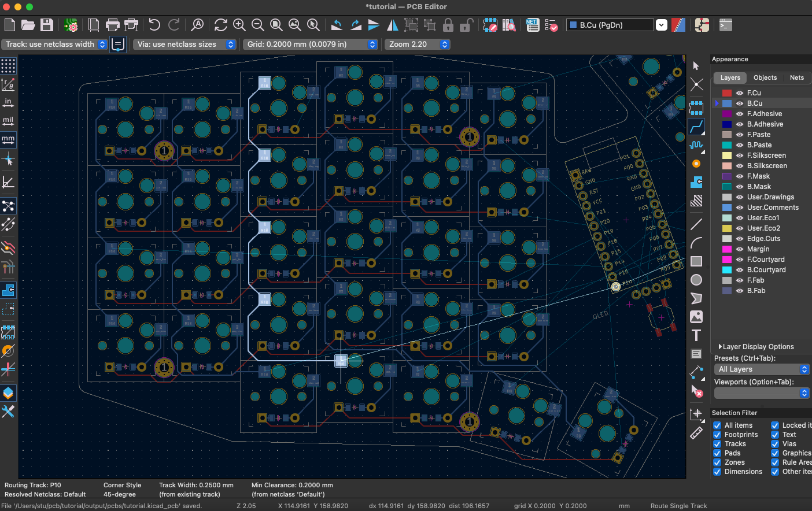Switch to the Nets tab
Viewport: 812px width, 511px height.
tap(796, 77)
